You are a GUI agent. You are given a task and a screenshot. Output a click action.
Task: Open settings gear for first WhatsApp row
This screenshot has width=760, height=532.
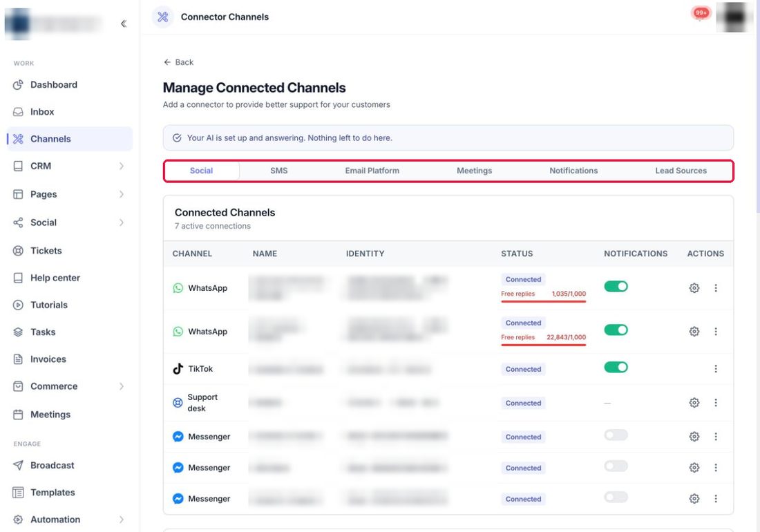pyautogui.click(x=694, y=288)
